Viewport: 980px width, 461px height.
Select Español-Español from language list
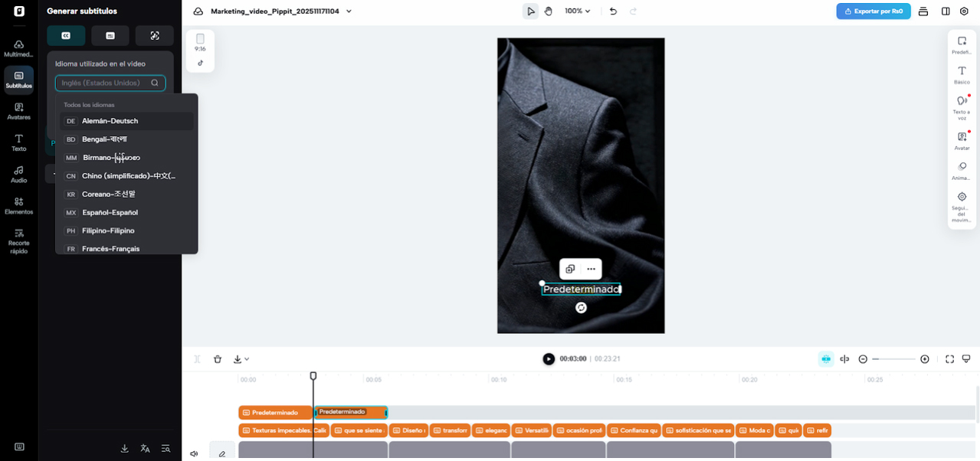[110, 213]
